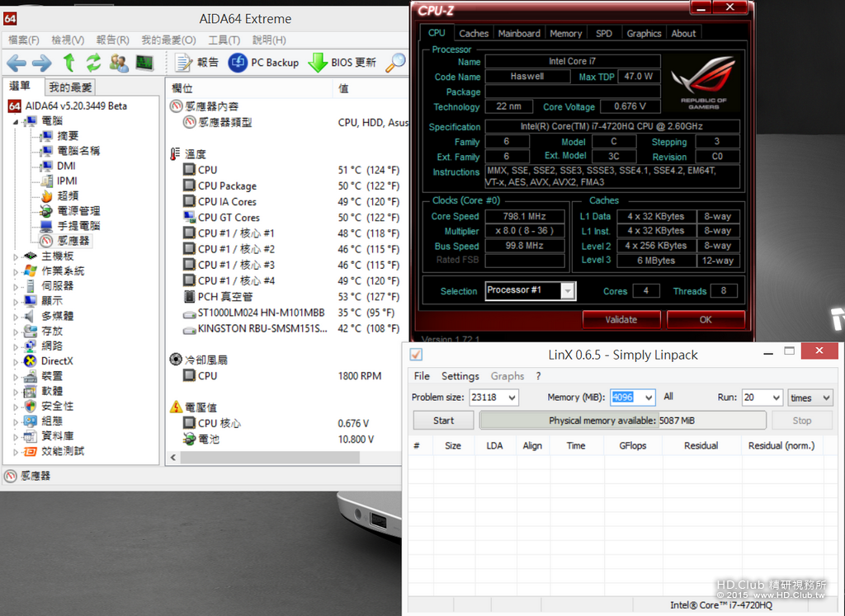Screen dimensions: 845x616
Task: Click the GFlops column header in LinX
Action: click(x=633, y=446)
